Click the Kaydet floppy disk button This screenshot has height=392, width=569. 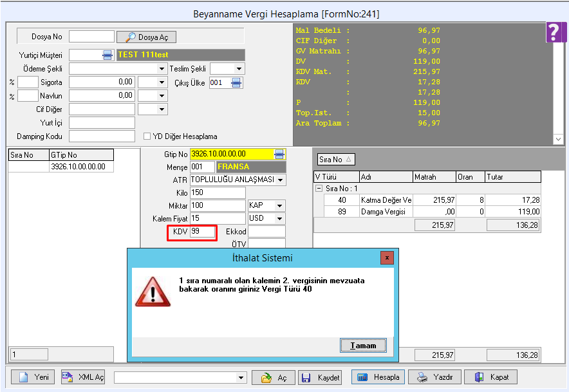tap(320, 377)
